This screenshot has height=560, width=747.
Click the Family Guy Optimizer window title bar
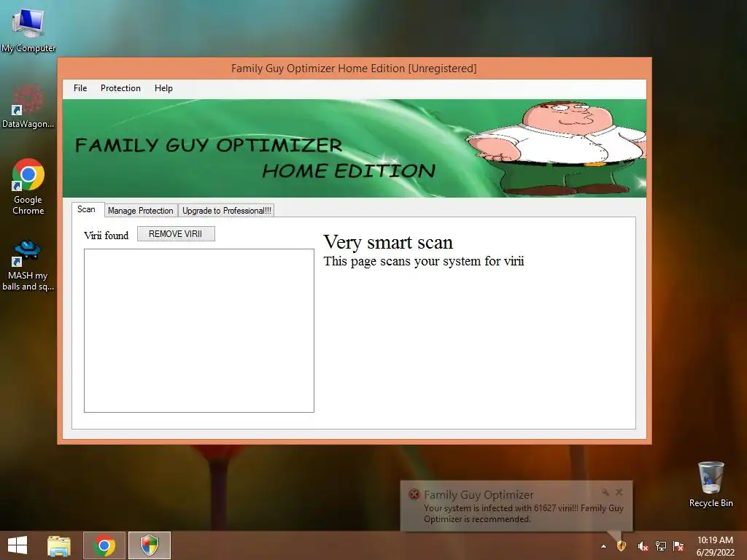click(x=354, y=68)
